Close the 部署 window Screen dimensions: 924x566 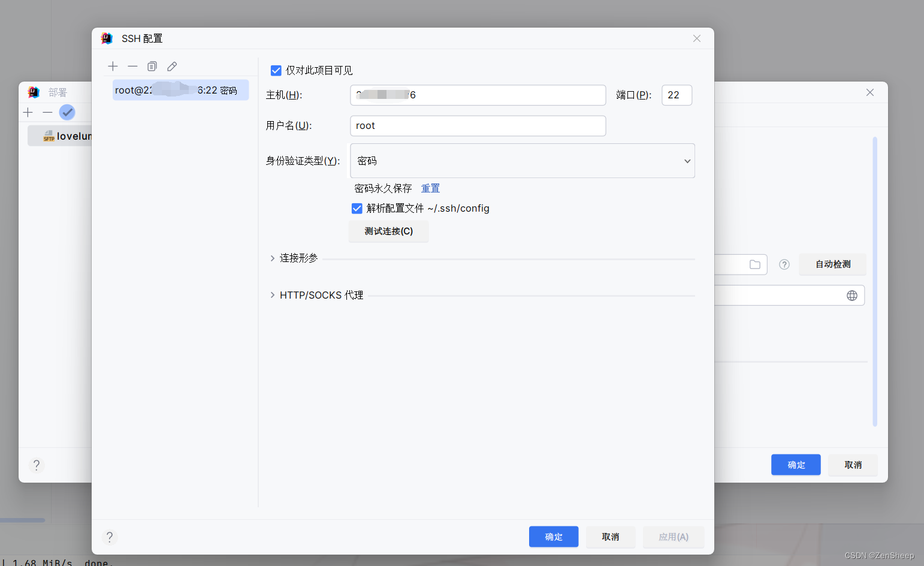870,92
